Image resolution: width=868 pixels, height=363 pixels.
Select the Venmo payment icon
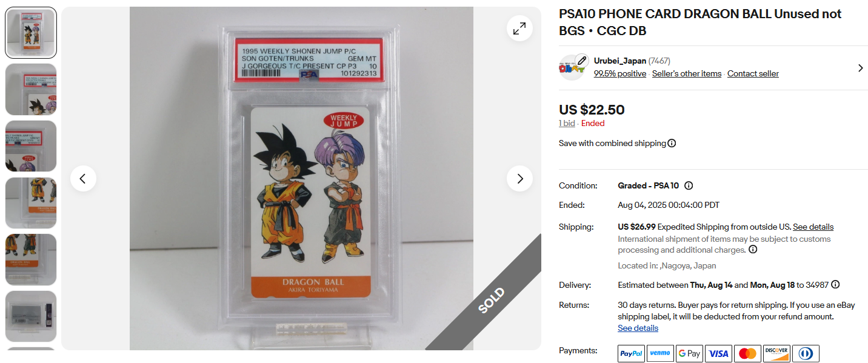tap(660, 353)
